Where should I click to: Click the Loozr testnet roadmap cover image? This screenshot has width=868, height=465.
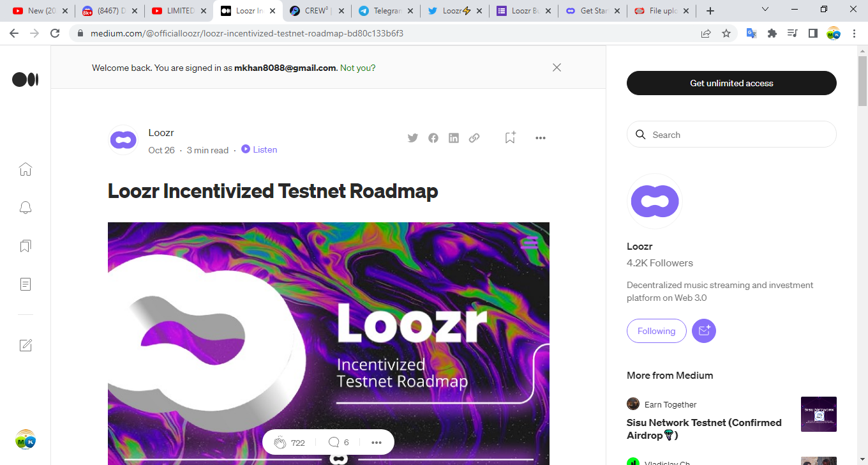(x=329, y=344)
